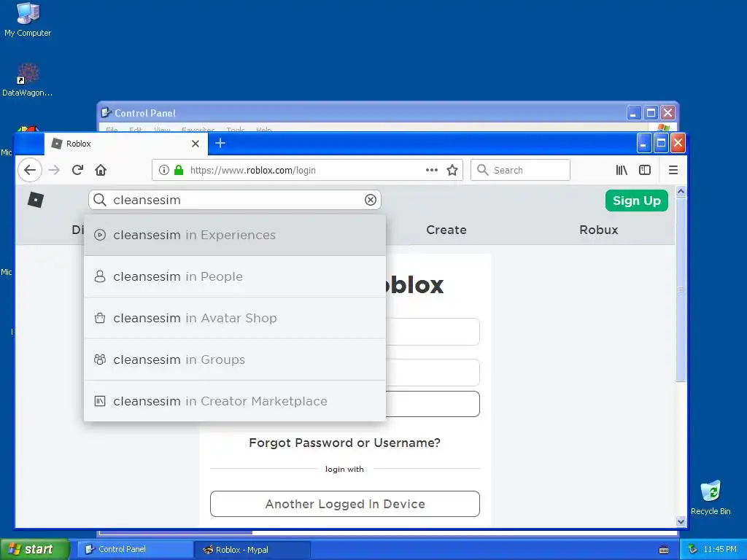Open the browser home page icon
The height and width of the screenshot is (560, 747).
(x=101, y=170)
